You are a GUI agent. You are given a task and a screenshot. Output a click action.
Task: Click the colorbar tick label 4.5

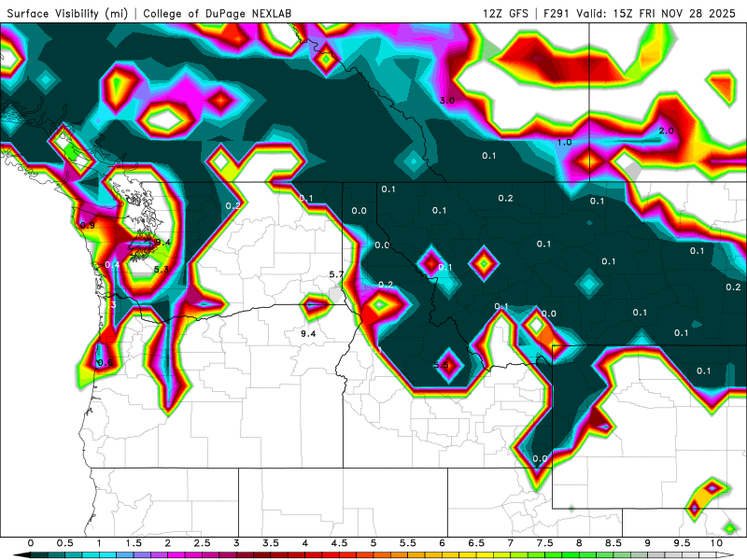click(x=339, y=543)
